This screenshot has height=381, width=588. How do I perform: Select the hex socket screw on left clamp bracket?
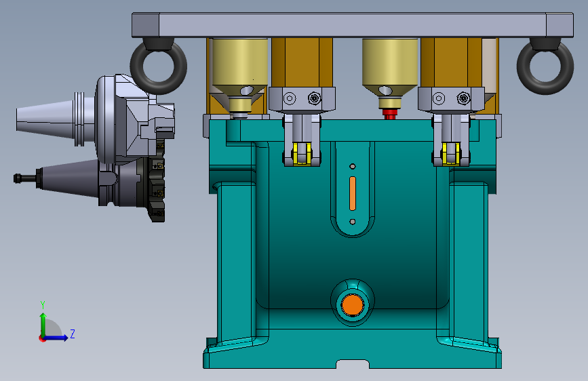point(314,98)
